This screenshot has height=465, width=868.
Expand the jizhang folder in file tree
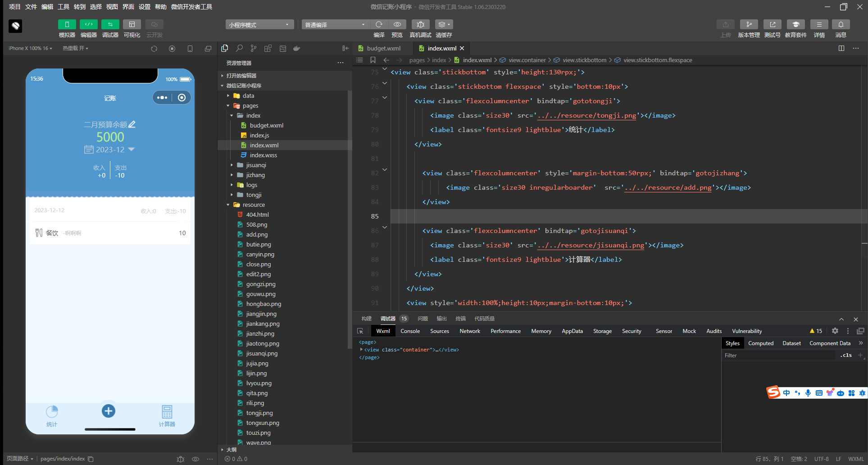pos(255,175)
